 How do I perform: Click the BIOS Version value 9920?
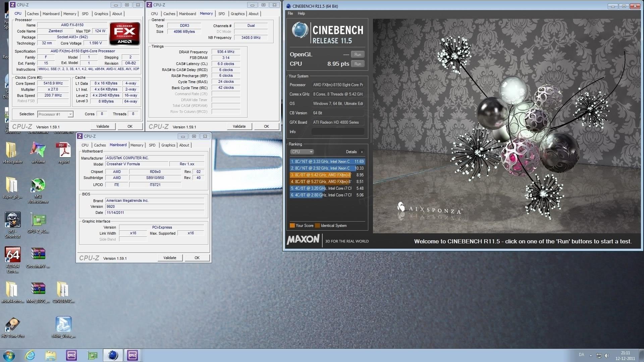tap(155, 207)
